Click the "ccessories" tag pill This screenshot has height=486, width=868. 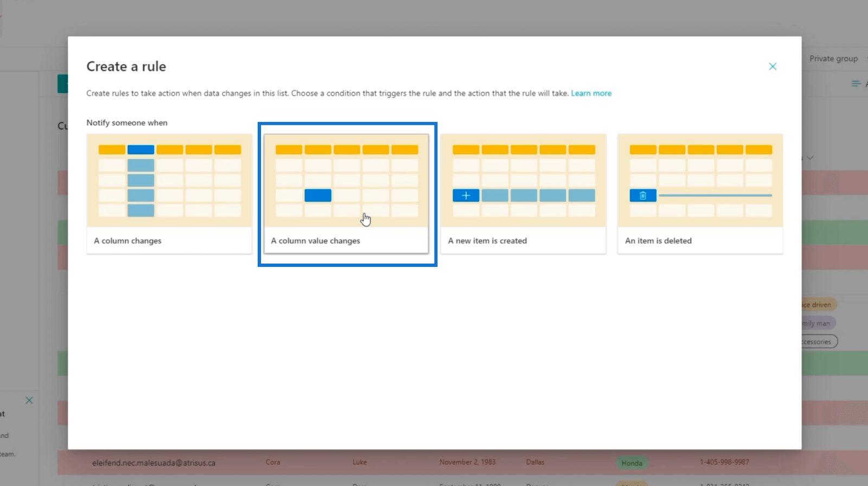click(x=820, y=342)
